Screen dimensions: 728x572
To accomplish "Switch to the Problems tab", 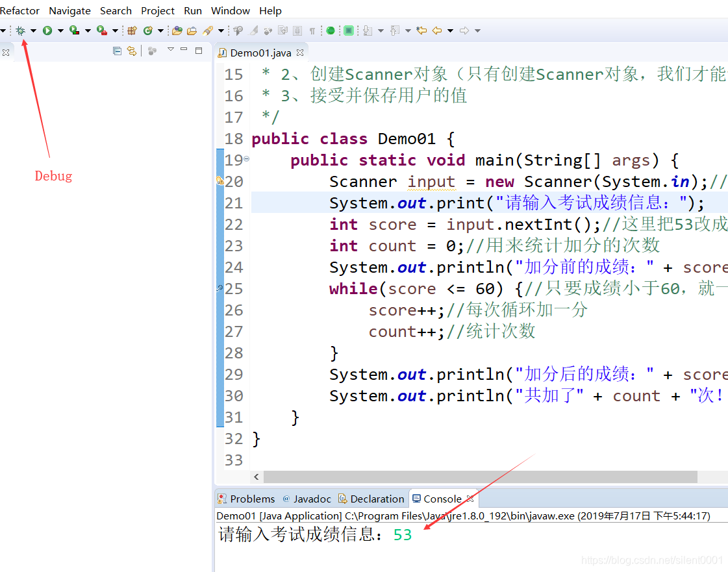I will (247, 499).
